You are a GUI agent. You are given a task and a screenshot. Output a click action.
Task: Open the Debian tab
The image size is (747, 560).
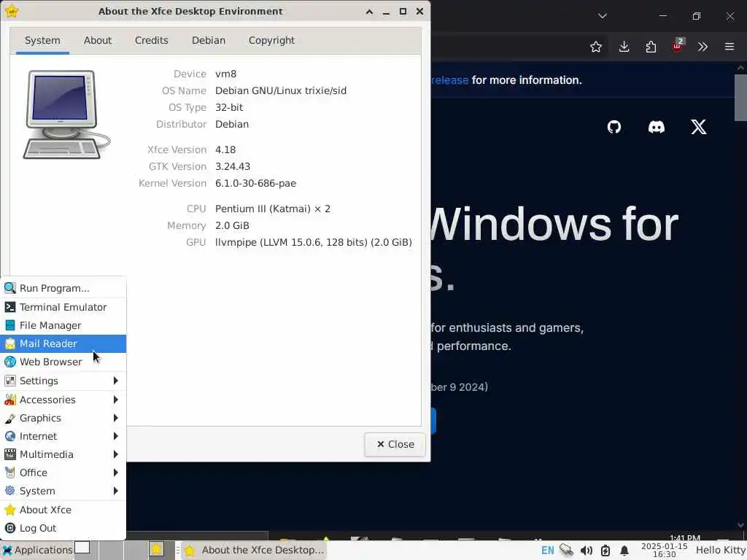point(208,41)
